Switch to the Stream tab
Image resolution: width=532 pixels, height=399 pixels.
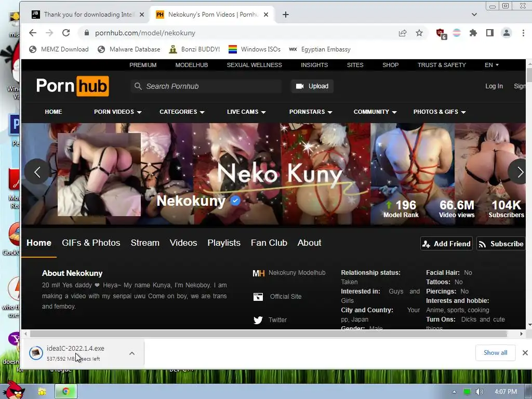coord(145,243)
